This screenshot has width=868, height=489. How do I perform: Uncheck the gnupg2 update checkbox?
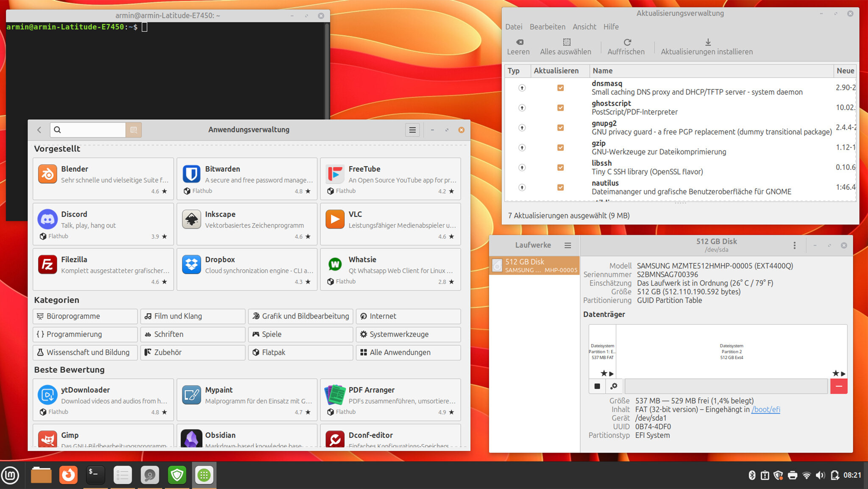coord(560,128)
